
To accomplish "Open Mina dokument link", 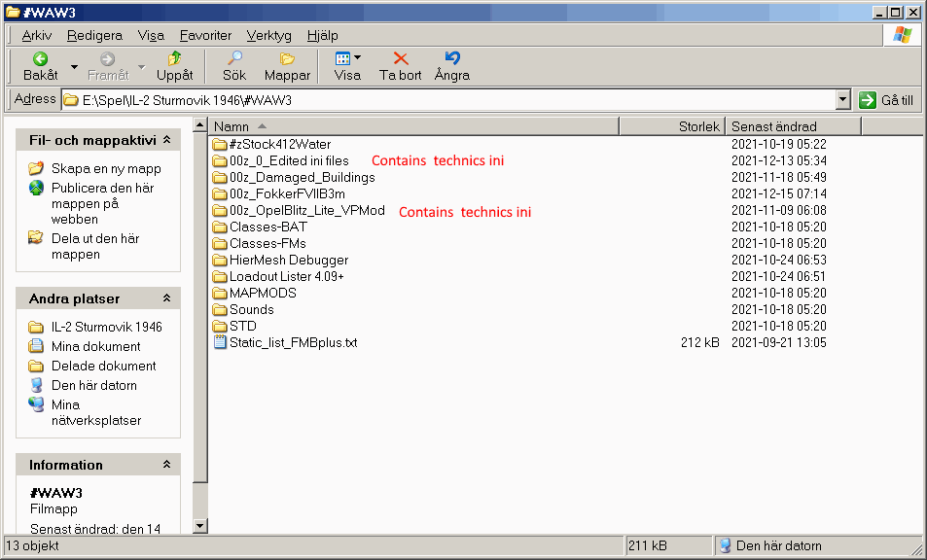I will [95, 346].
